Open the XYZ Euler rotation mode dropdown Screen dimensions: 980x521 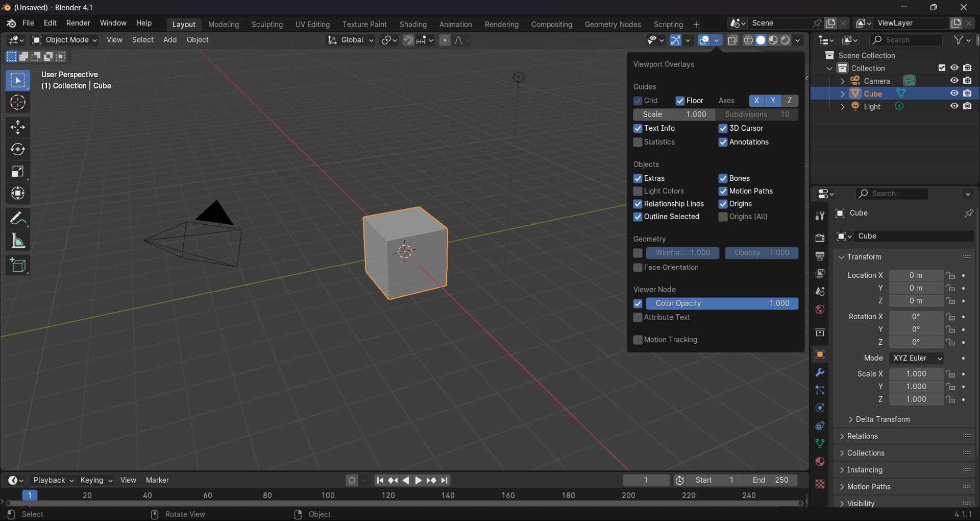tap(916, 358)
